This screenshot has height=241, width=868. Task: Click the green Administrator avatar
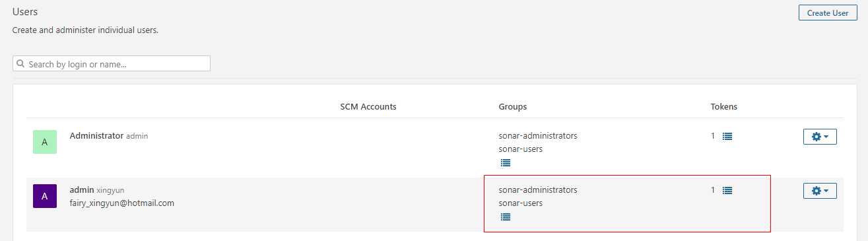click(x=45, y=142)
